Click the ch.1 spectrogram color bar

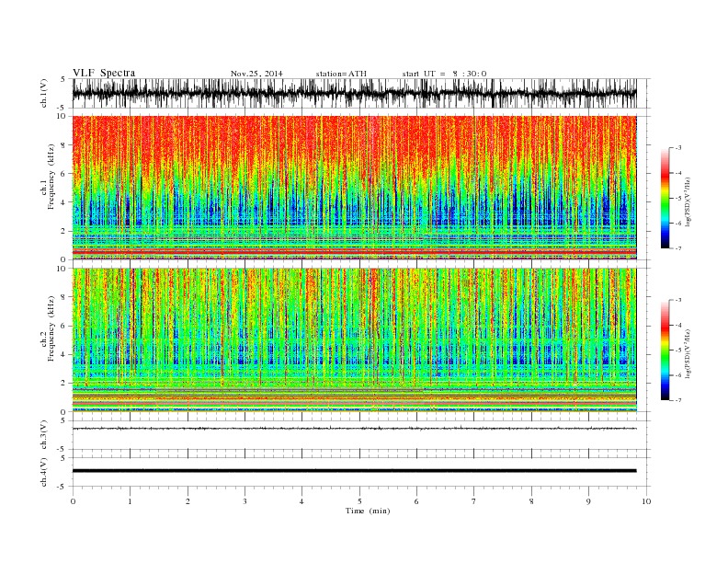tap(665, 198)
